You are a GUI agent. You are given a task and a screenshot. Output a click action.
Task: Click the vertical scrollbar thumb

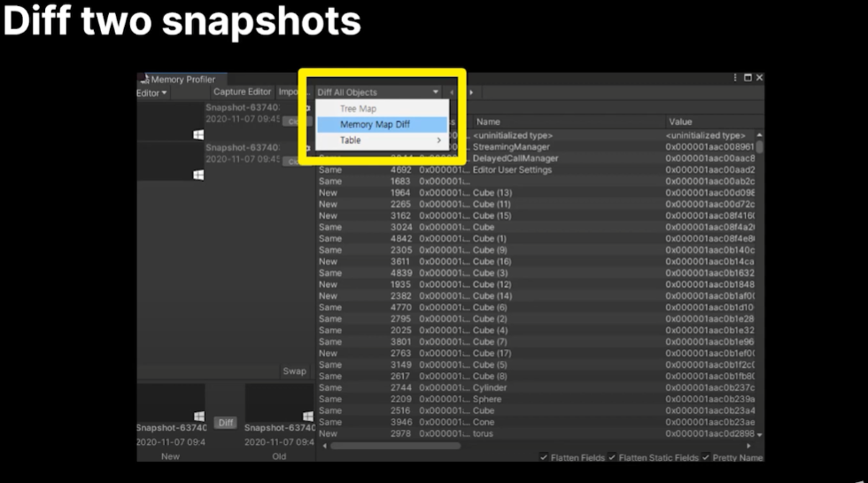tap(760, 147)
